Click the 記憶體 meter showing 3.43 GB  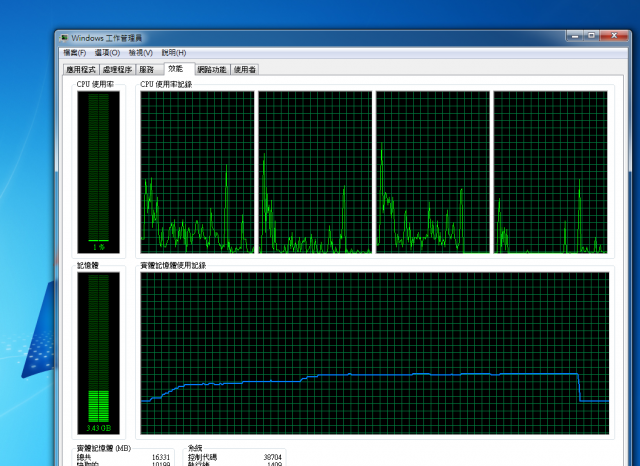99,353
